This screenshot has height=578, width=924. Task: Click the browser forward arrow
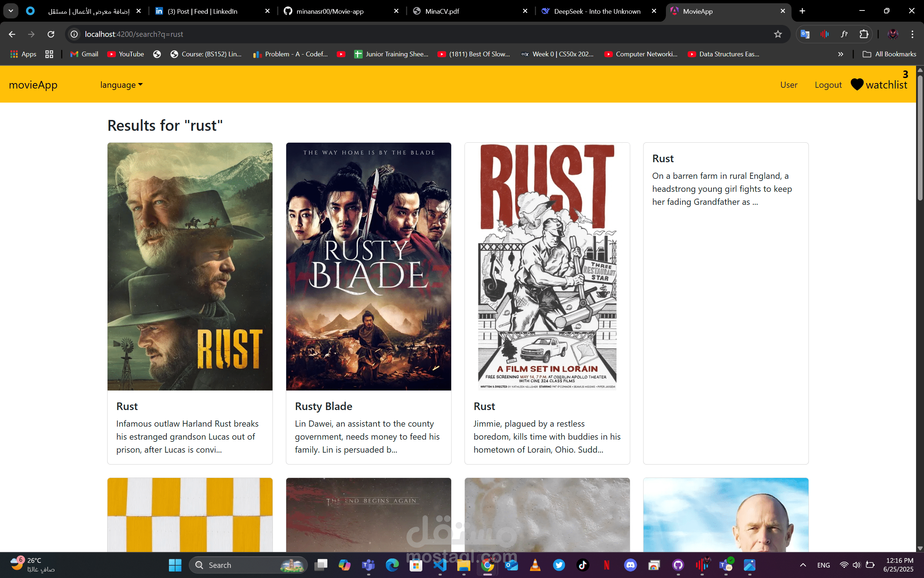point(31,34)
